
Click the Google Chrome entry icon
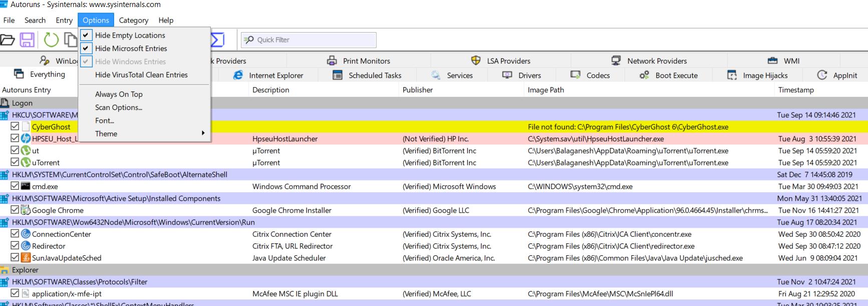click(26, 210)
